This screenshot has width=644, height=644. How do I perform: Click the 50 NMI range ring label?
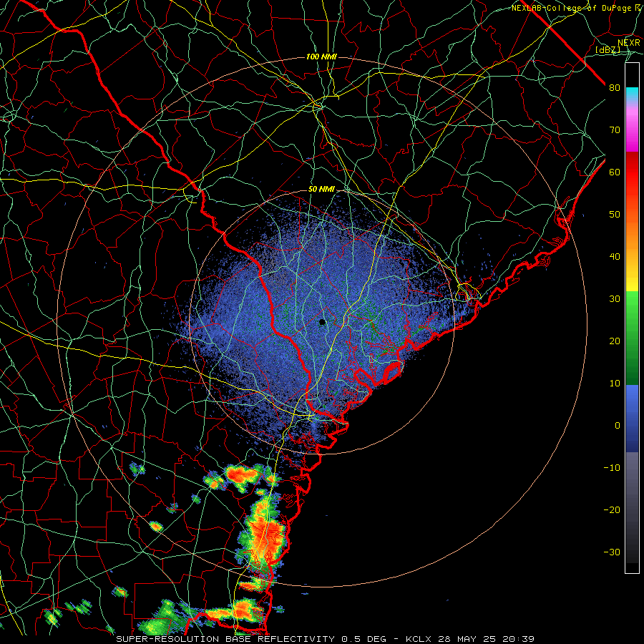tap(321, 190)
